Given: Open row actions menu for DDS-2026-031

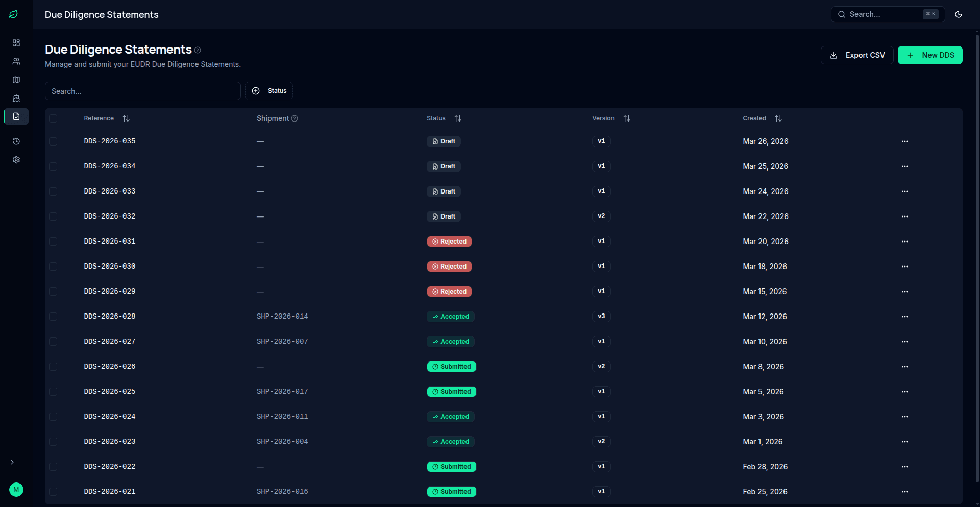Looking at the screenshot, I should (x=904, y=242).
